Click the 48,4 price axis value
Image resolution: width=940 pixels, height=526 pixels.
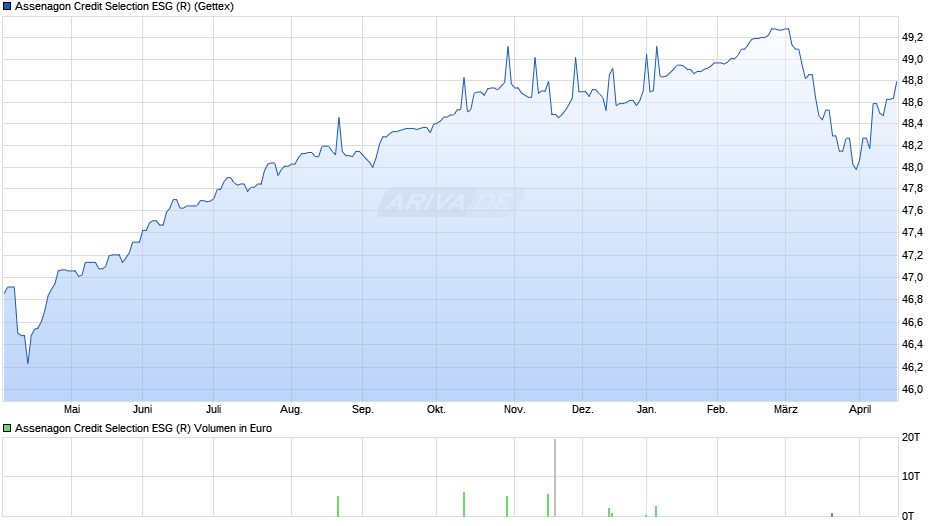click(912, 124)
